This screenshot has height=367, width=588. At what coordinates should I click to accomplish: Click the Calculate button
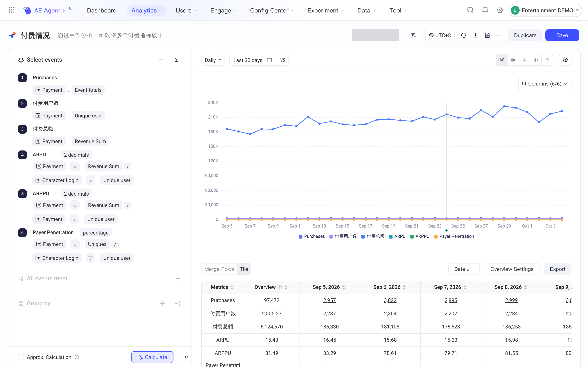(x=152, y=357)
